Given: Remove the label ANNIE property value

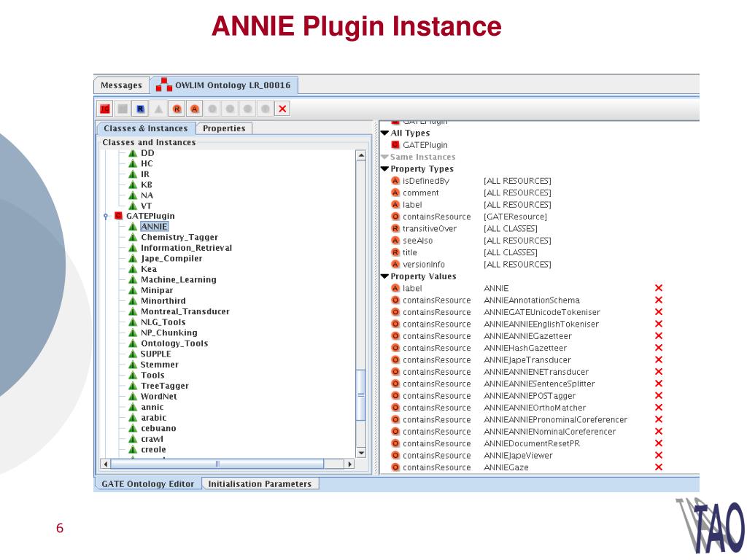Looking at the screenshot, I should coord(659,288).
